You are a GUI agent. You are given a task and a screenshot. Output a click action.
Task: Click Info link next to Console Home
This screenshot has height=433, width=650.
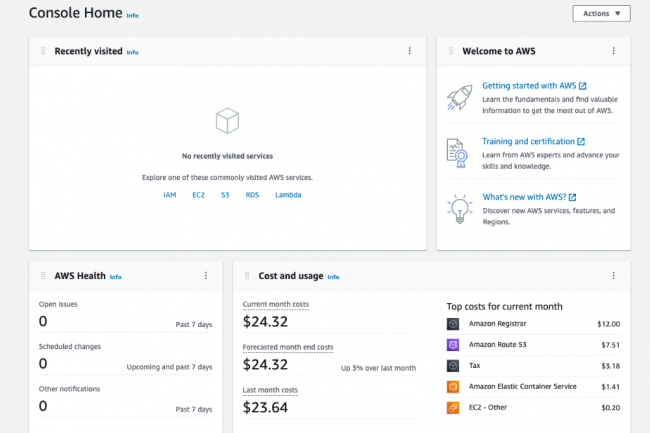coord(132,15)
